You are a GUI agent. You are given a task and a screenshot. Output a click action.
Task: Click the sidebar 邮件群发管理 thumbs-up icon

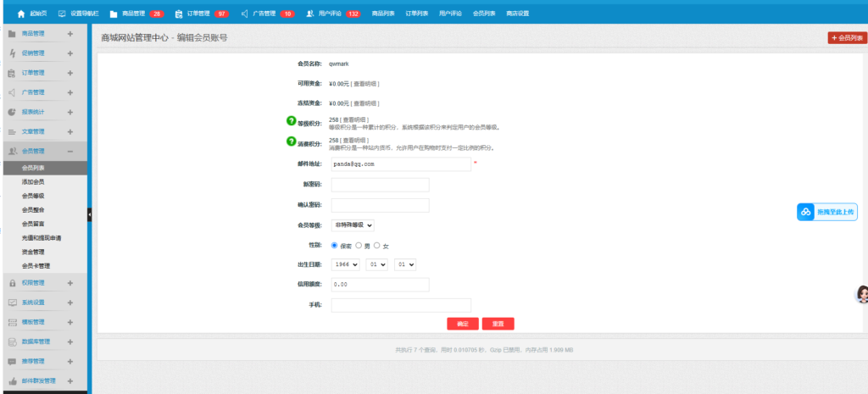[x=12, y=380]
